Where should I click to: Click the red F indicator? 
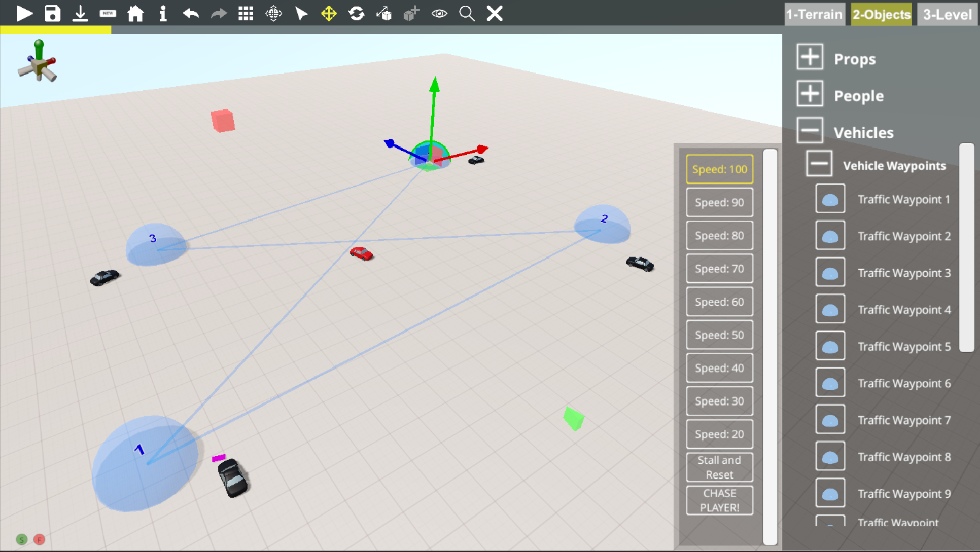(x=39, y=540)
